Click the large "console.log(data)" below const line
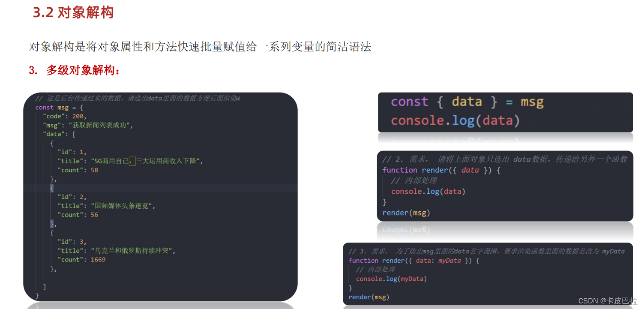This screenshot has height=309, width=644. (x=455, y=121)
